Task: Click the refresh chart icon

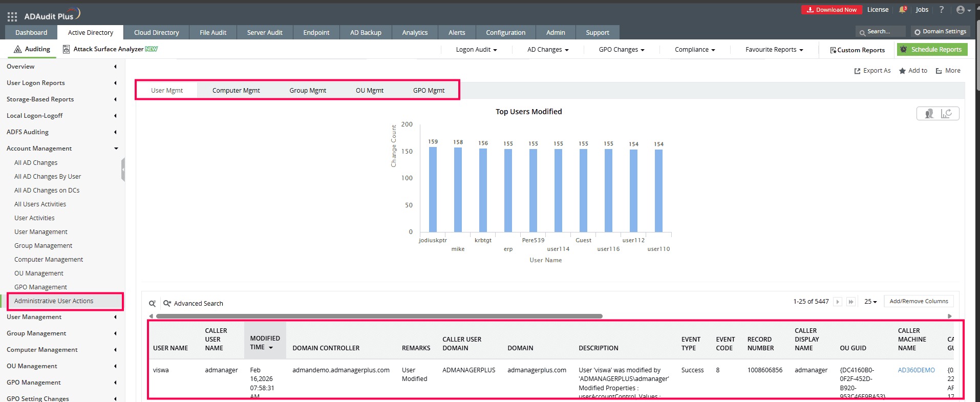Action: point(946,114)
